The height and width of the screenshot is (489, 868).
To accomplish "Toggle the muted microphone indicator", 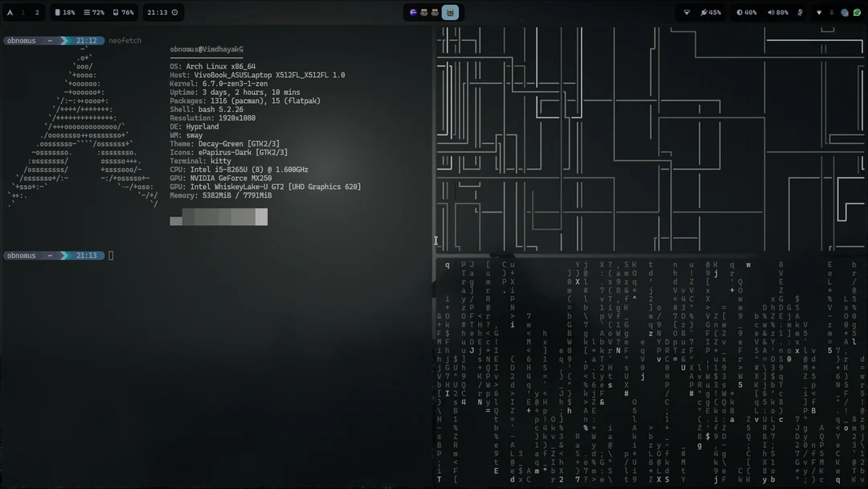I will tap(800, 12).
